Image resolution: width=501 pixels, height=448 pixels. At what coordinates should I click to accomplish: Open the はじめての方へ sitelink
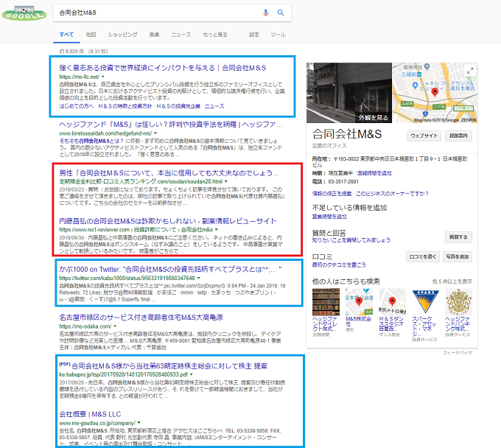(x=77, y=106)
